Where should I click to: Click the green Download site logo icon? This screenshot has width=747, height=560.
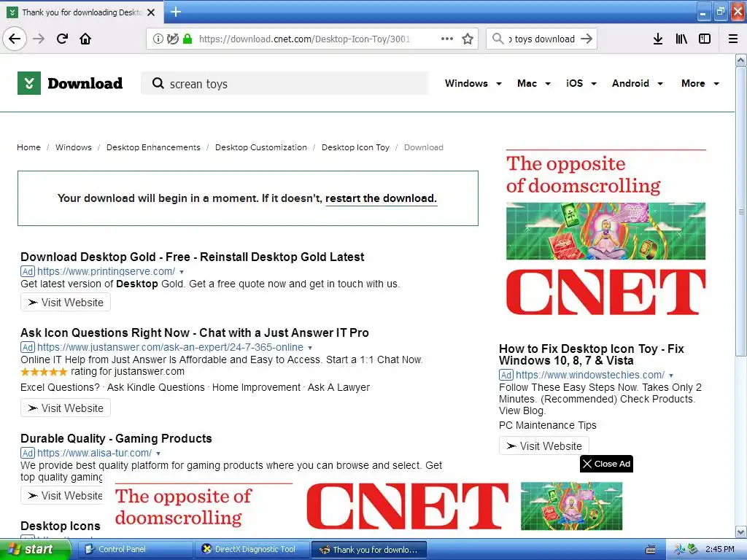(x=29, y=83)
